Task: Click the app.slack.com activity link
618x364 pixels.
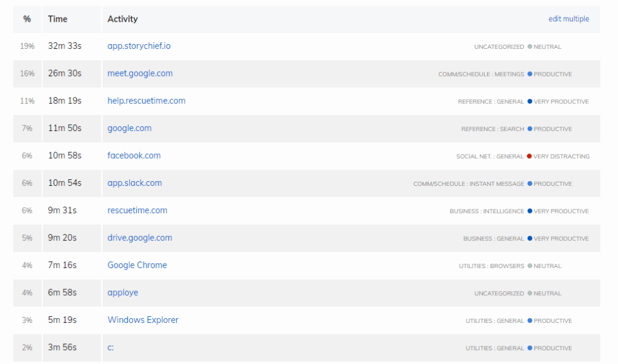Action: tap(135, 183)
